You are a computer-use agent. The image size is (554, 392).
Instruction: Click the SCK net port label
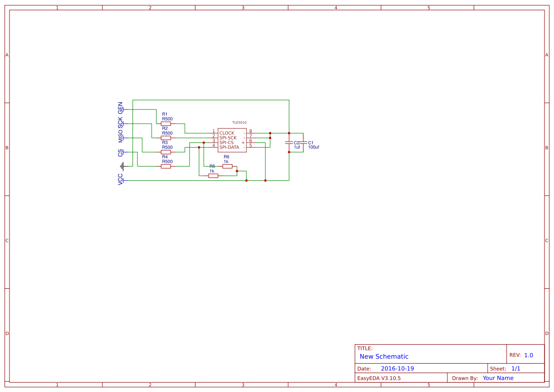click(x=120, y=122)
